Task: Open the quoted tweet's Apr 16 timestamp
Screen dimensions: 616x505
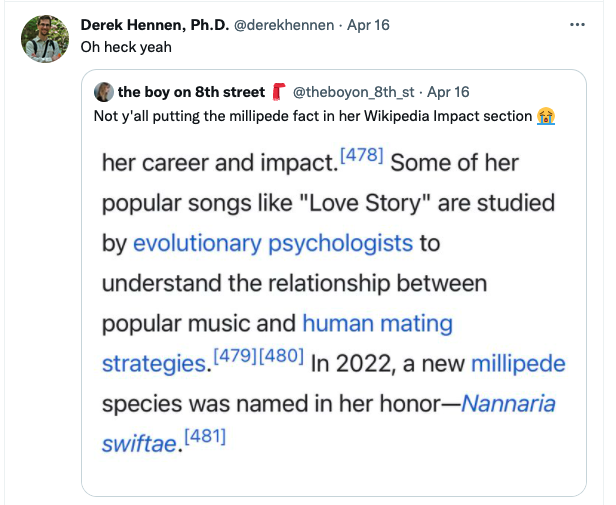Action: pos(447,93)
